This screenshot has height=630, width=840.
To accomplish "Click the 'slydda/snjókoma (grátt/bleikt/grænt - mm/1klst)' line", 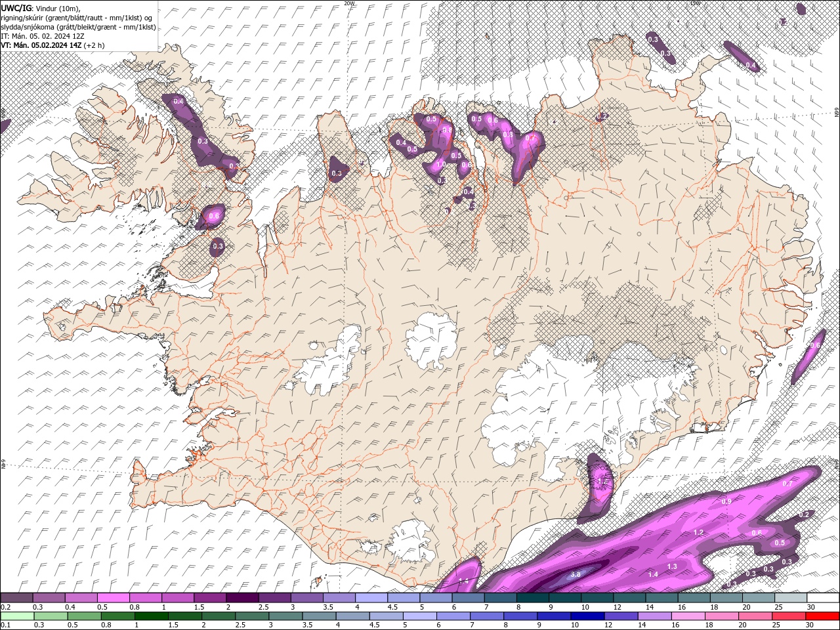I will coord(78,27).
